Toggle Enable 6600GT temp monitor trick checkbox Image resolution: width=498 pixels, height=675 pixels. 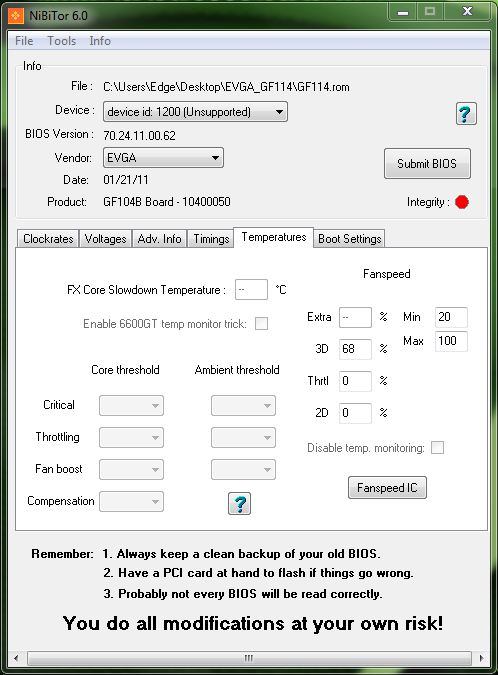click(261, 323)
